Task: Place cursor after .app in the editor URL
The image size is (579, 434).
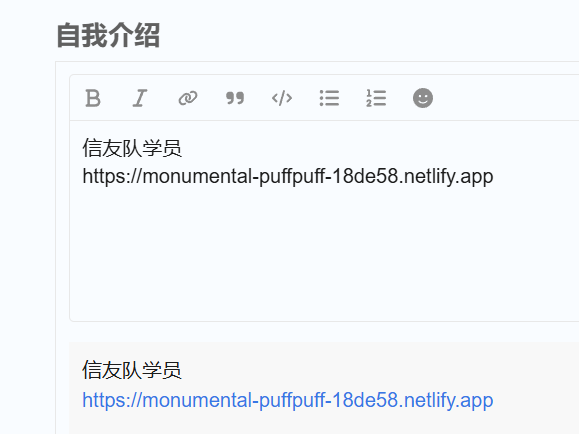Action: (494, 176)
